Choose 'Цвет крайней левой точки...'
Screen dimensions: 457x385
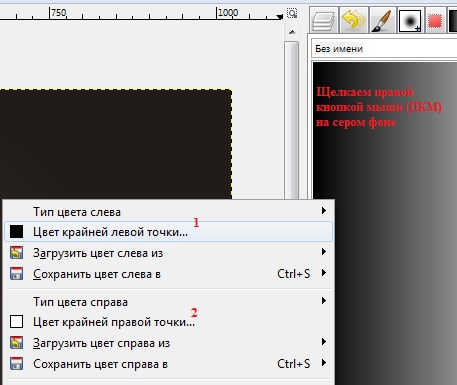pos(168,232)
